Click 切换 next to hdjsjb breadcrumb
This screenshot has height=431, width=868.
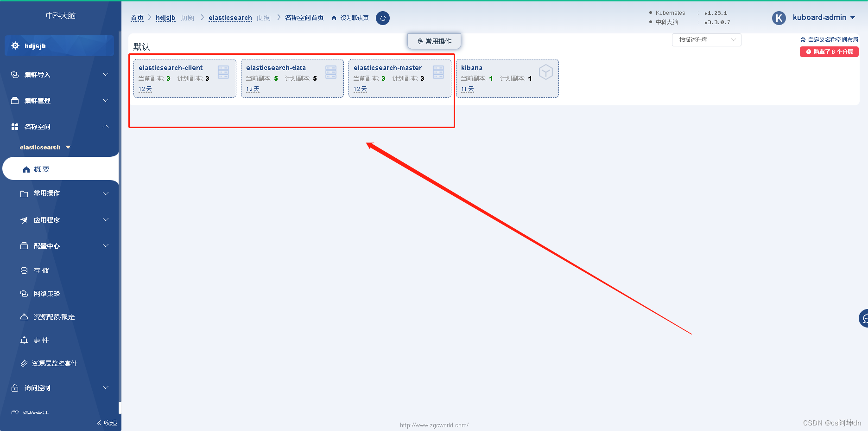[x=187, y=18]
